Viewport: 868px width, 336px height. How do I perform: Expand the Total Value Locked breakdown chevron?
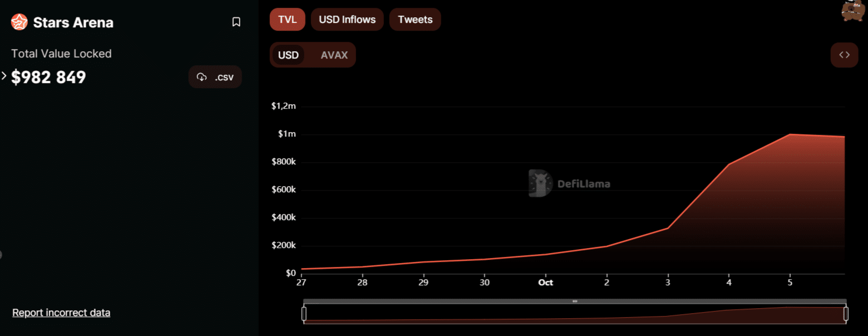pos(4,76)
